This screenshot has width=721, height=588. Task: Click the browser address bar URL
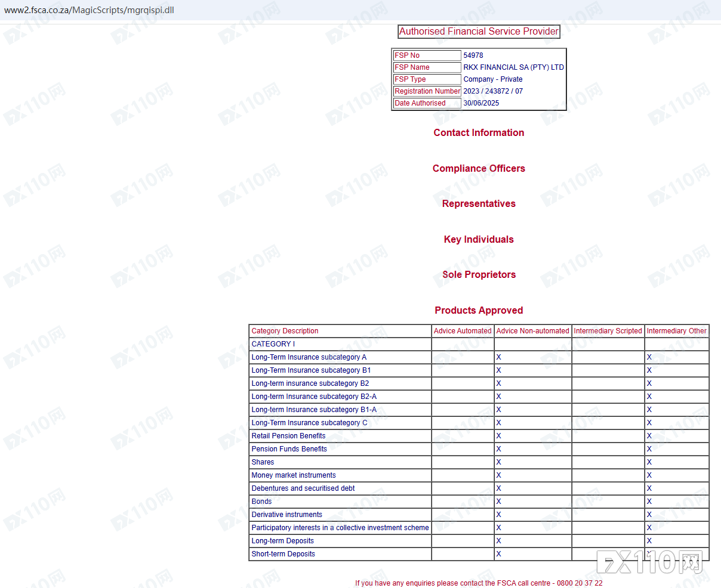pyautogui.click(x=89, y=10)
